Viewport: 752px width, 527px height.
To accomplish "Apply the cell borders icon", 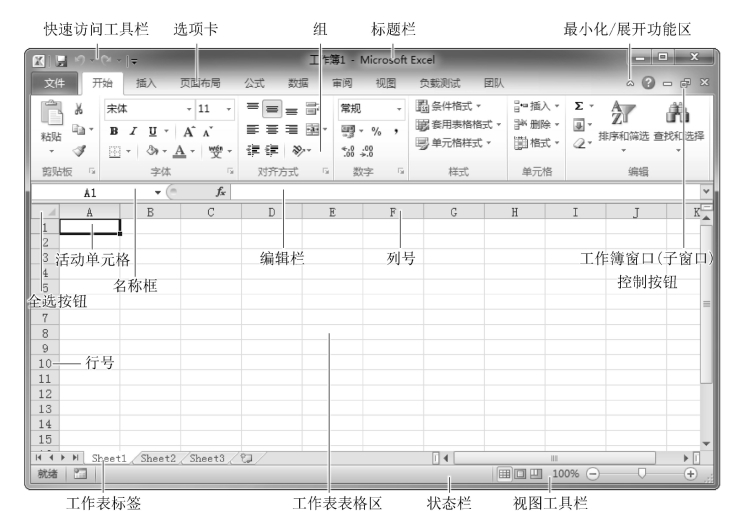I will tap(115, 152).
